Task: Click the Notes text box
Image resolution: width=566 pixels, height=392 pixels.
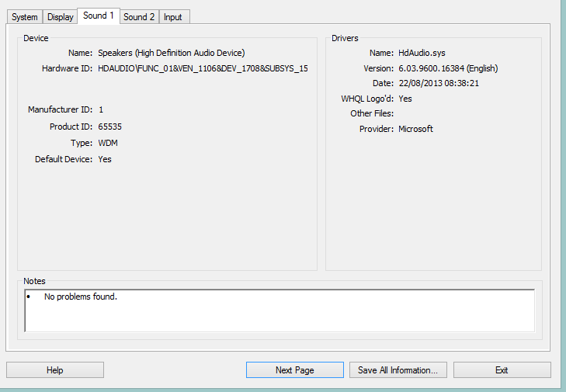Action: point(280,310)
